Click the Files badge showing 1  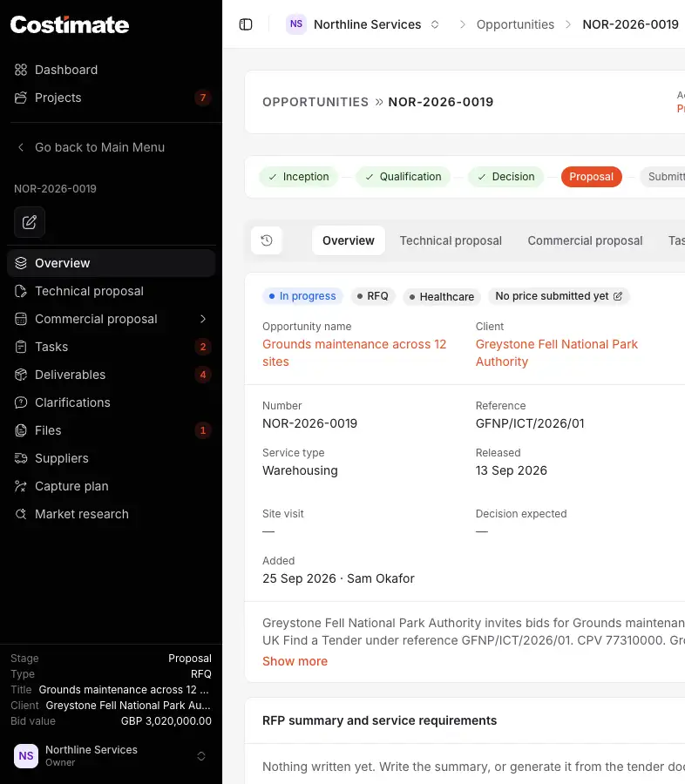[203, 430]
